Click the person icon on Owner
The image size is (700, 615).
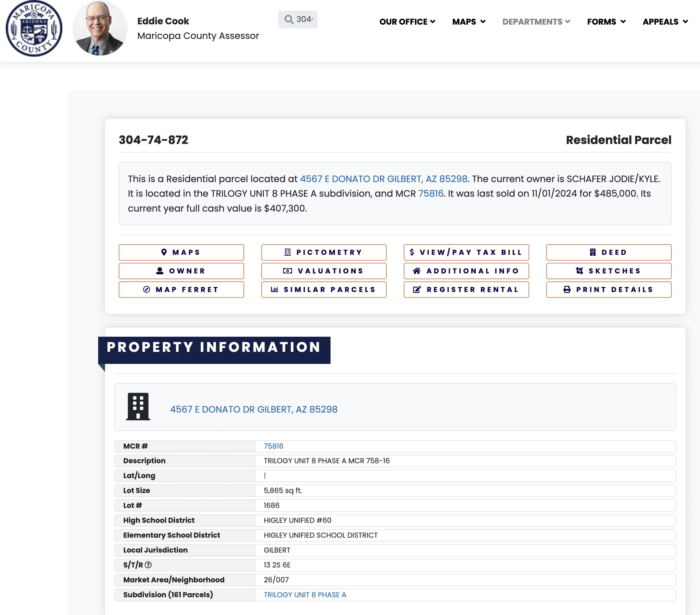[x=160, y=271]
